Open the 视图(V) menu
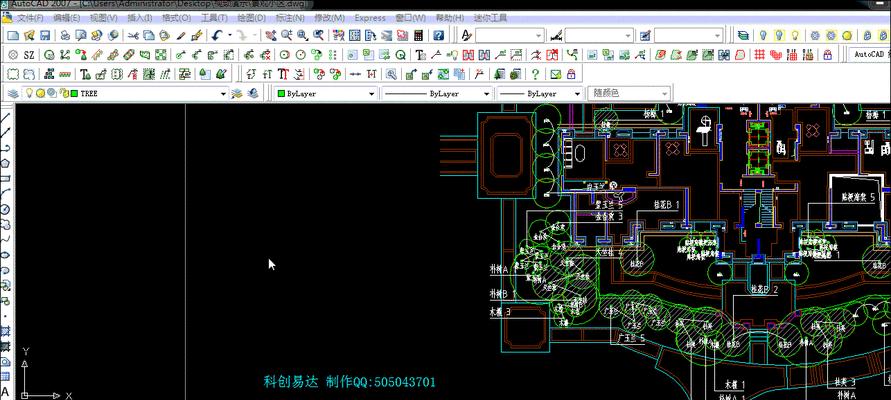Viewport: 891px width, 400px height. pos(103,18)
